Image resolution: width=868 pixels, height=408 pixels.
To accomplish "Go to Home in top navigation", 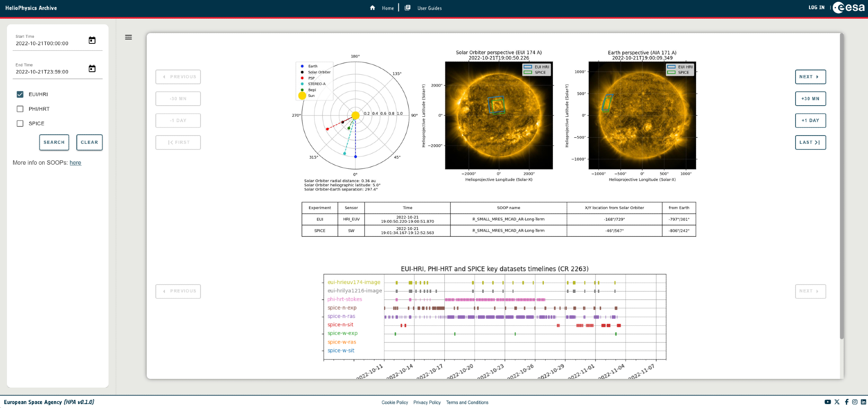I will tap(388, 8).
